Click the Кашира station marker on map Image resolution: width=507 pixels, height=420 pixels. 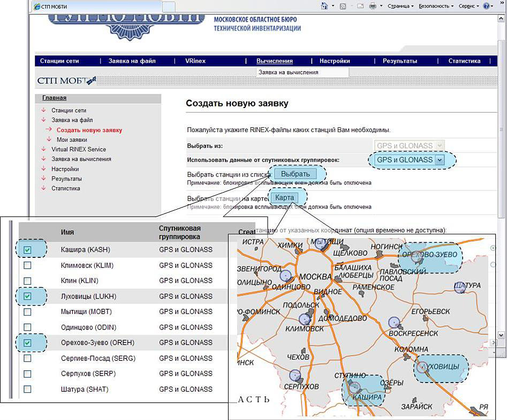pos(354,388)
